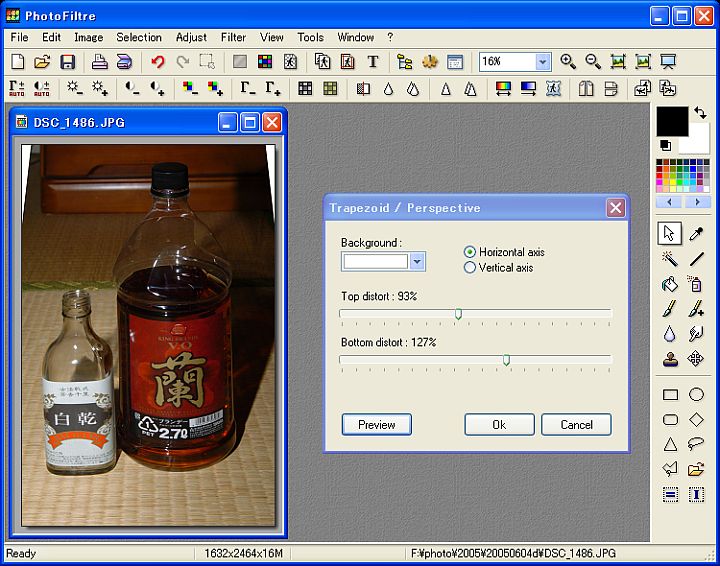Expand the zoom level 16% dropdown
The image size is (720, 566).
point(543,62)
